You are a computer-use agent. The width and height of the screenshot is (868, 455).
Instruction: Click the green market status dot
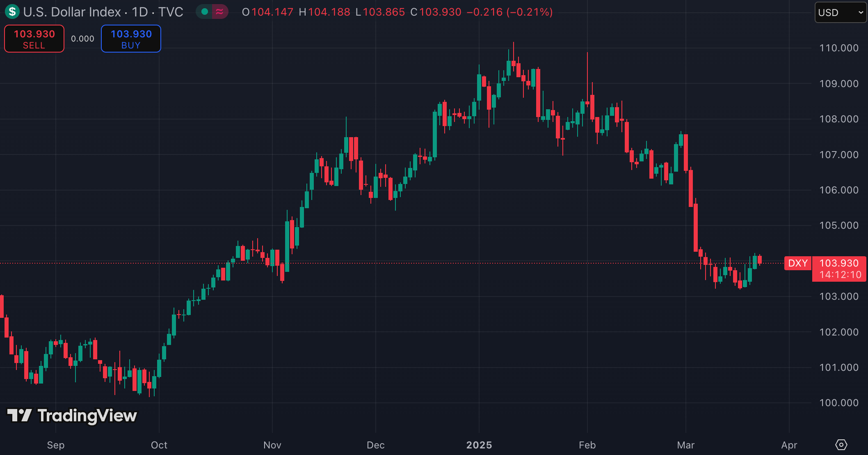coord(205,12)
